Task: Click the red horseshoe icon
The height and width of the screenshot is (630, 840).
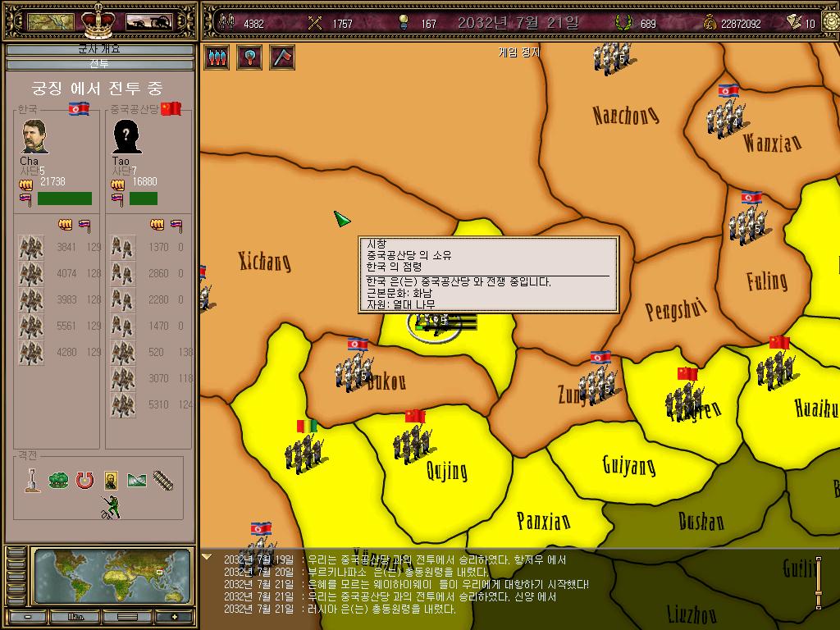Action: (x=84, y=481)
